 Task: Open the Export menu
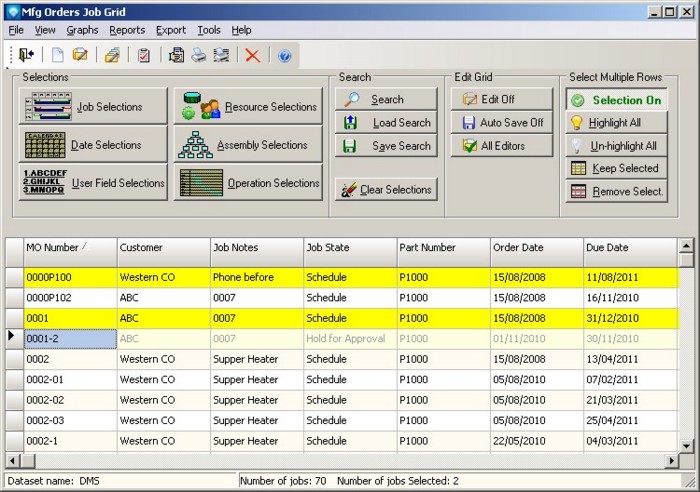[x=171, y=30]
